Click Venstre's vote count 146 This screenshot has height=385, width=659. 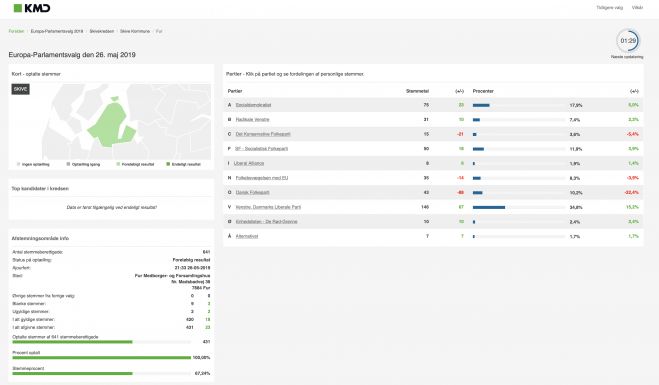[424, 207]
